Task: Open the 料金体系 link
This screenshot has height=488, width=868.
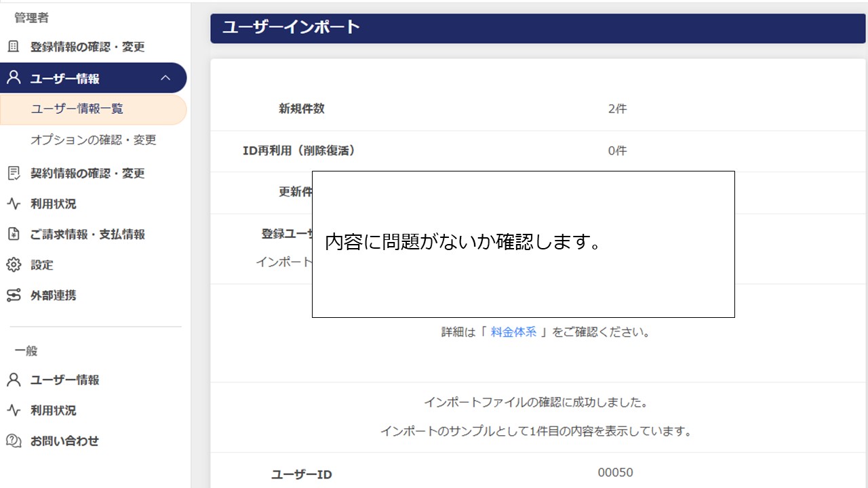Action: click(513, 331)
